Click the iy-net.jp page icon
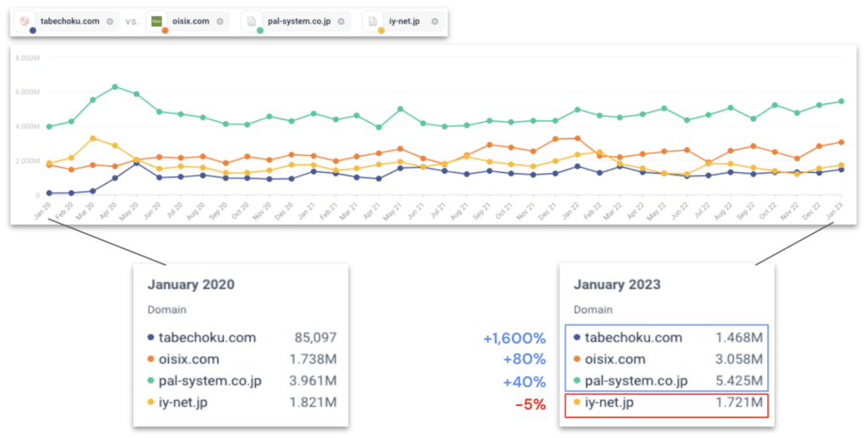 [x=373, y=21]
